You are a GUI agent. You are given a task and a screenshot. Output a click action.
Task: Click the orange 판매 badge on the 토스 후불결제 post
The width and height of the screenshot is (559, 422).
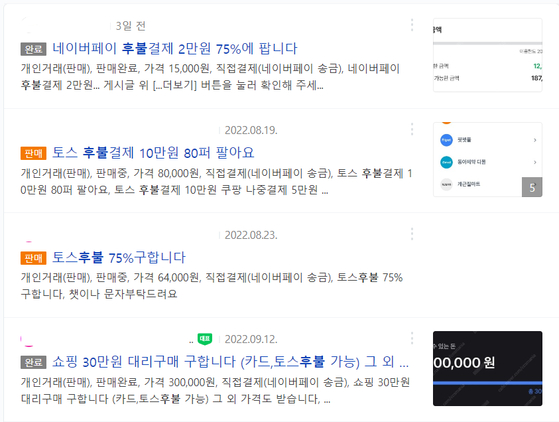[34, 154]
